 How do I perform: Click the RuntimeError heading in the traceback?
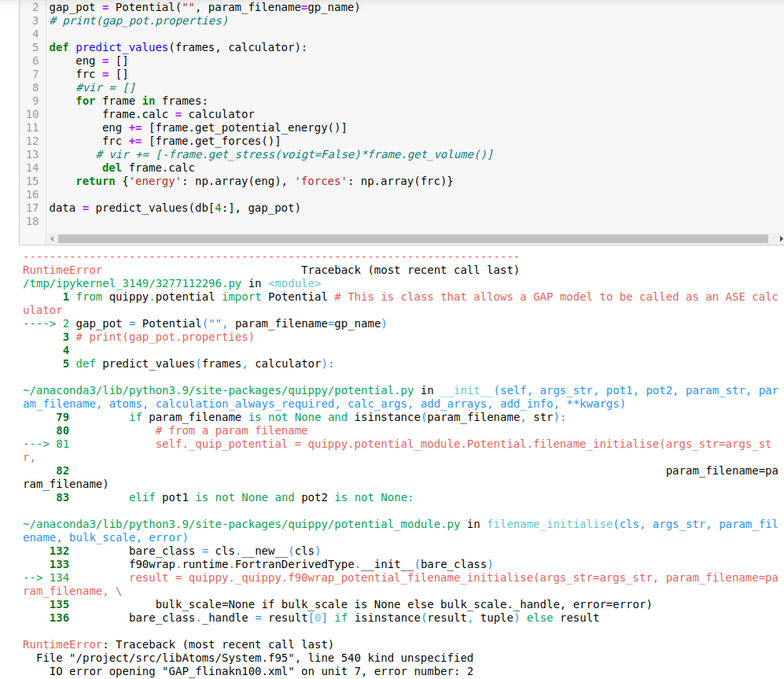(x=61, y=269)
